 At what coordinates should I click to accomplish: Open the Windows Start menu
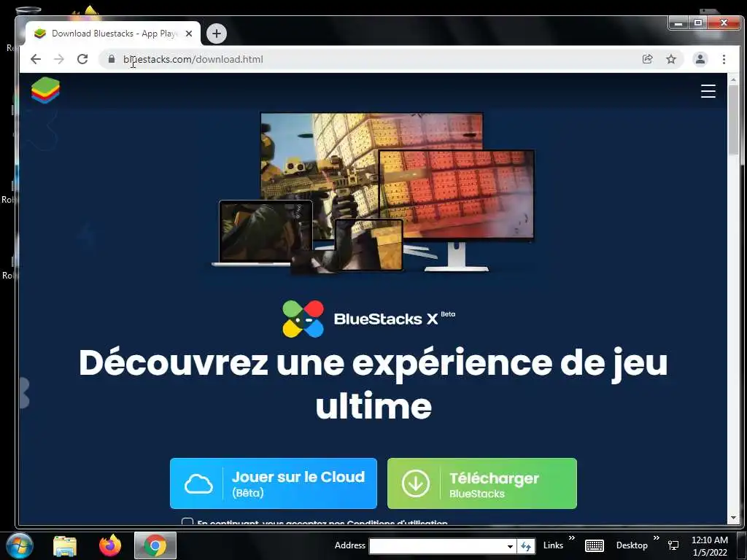pyautogui.click(x=19, y=545)
